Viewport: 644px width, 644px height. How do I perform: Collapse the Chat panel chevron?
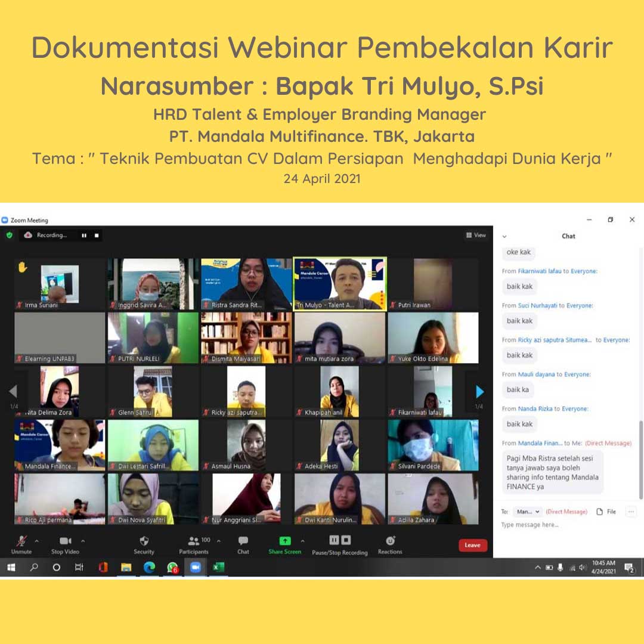point(504,237)
